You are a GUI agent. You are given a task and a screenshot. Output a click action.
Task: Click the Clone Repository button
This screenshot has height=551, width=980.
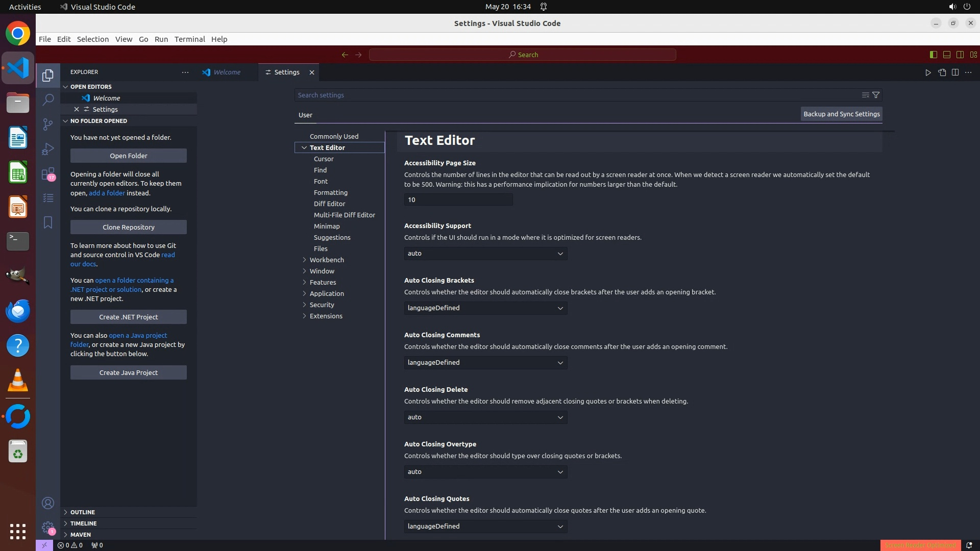(128, 227)
